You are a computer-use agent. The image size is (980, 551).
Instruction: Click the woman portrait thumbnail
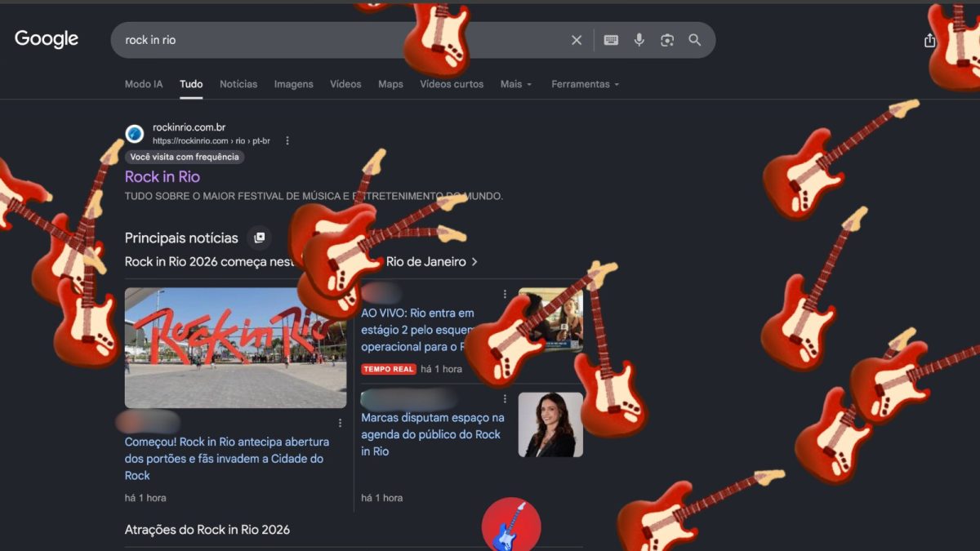click(550, 424)
